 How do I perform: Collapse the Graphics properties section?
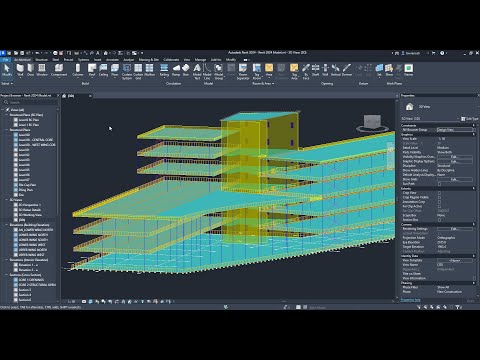pos(474,134)
